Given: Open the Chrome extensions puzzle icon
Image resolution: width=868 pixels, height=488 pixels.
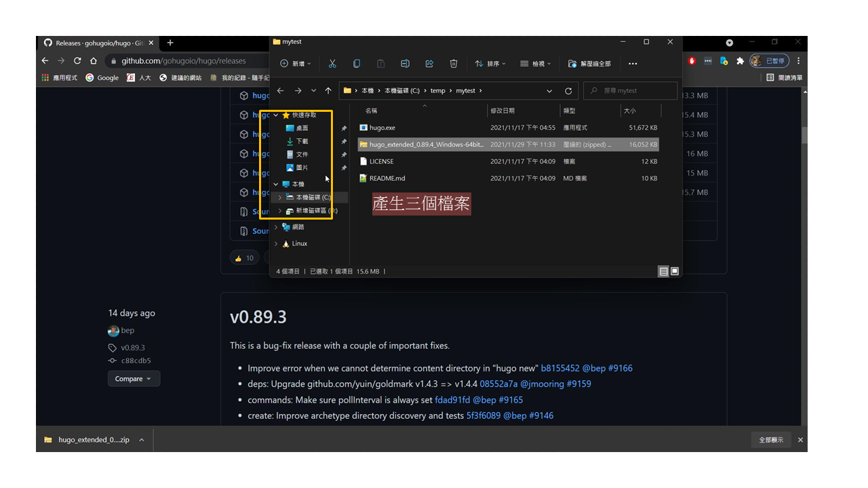Looking at the screenshot, I should coord(741,61).
